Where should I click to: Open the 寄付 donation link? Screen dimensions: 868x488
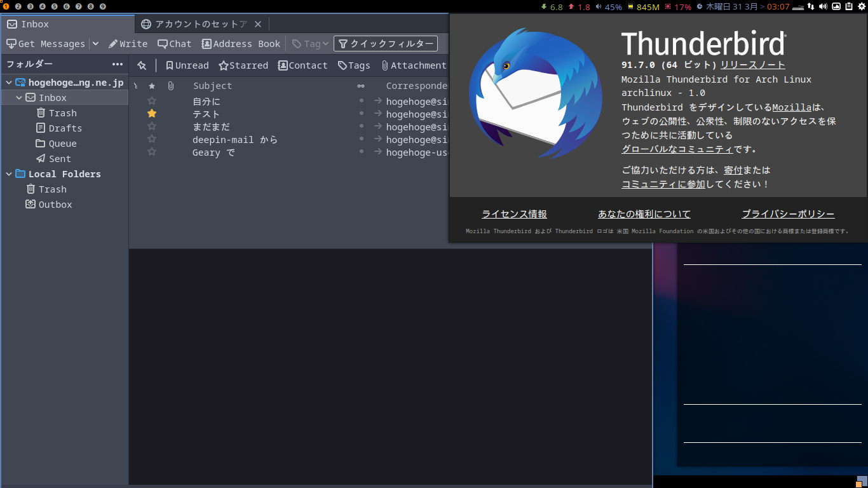pos(733,170)
